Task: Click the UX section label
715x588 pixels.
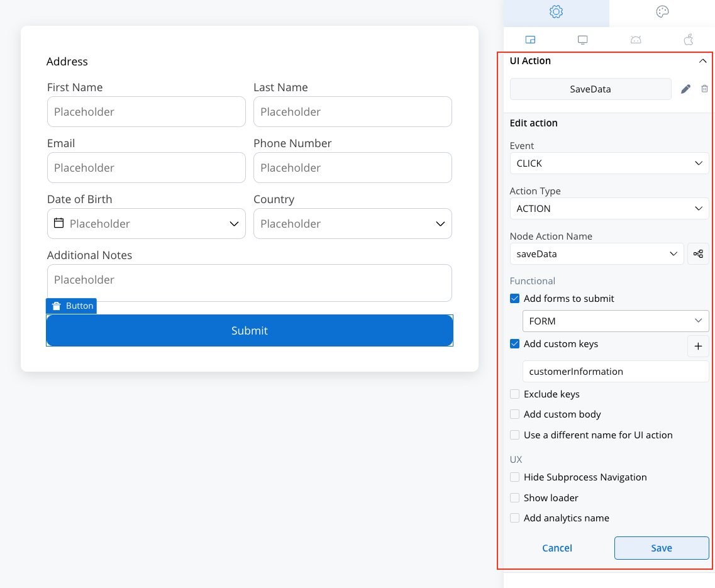Action: [x=516, y=459]
